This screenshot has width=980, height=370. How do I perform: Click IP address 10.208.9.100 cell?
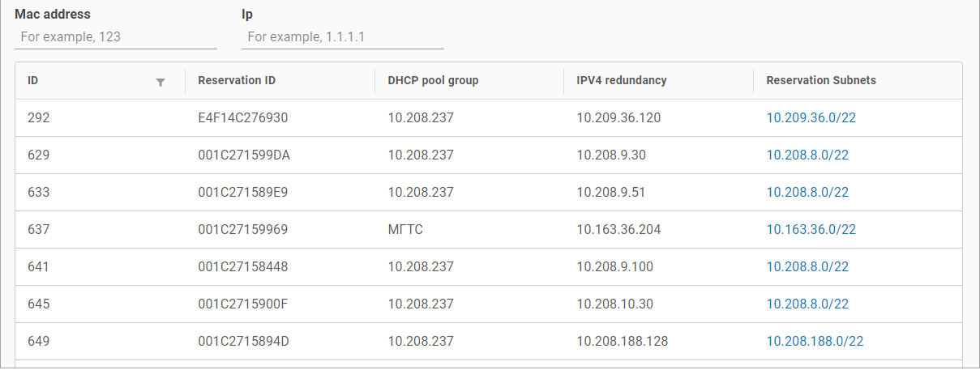(x=615, y=266)
